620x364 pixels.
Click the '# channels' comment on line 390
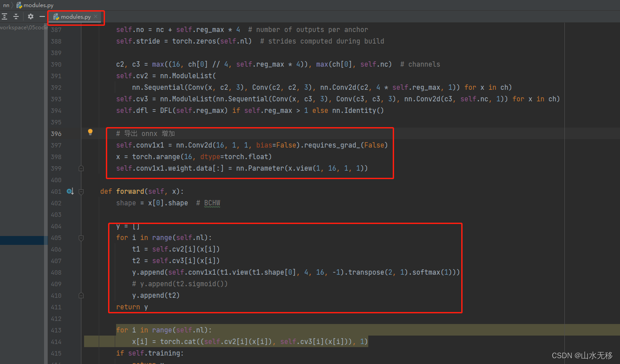[420, 64]
